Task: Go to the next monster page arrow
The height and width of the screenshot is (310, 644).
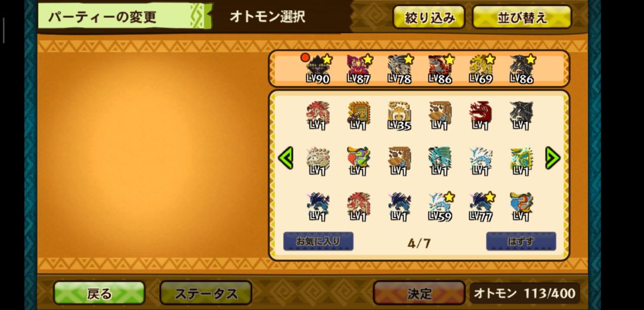Action: coord(552,158)
